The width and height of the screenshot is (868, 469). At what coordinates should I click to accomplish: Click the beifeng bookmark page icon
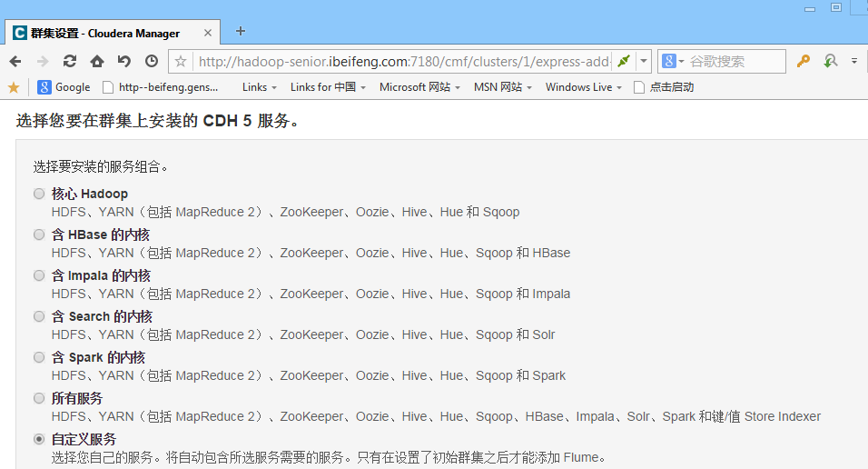point(109,87)
